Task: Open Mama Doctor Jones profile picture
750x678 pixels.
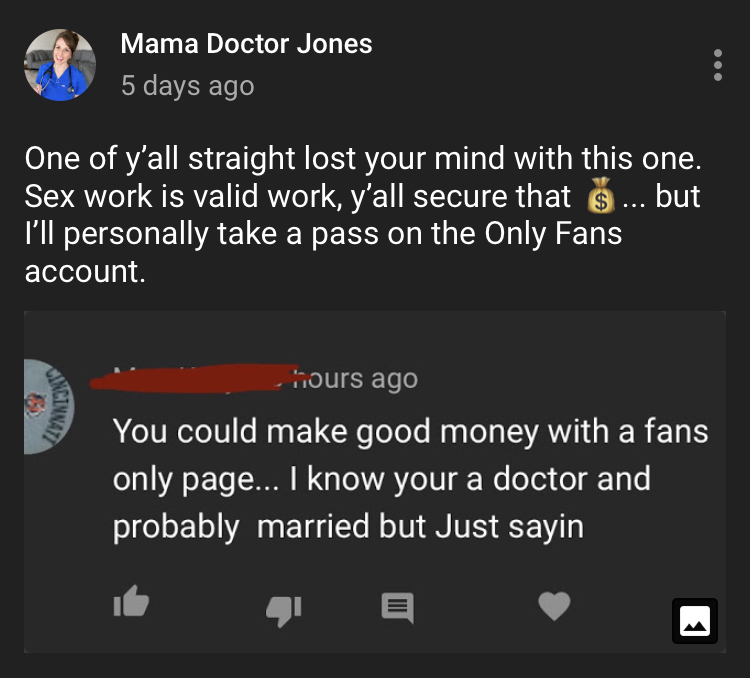Action: click(x=60, y=65)
